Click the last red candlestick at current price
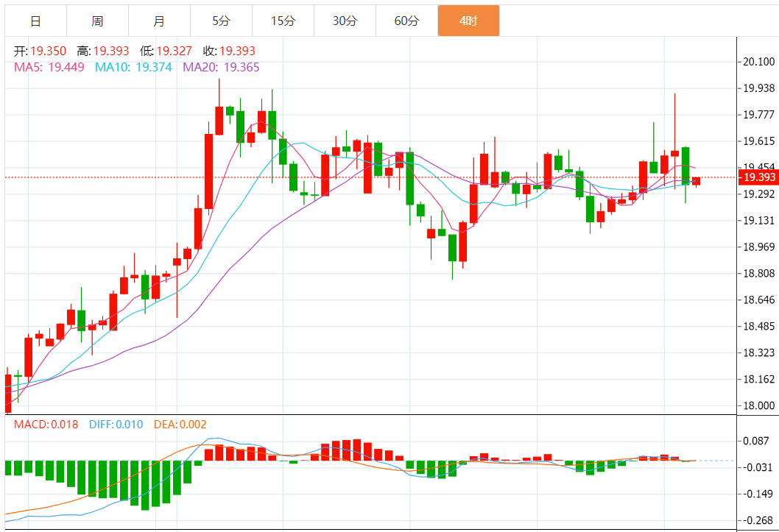Viewport: 779px width, 532px height. click(x=696, y=182)
